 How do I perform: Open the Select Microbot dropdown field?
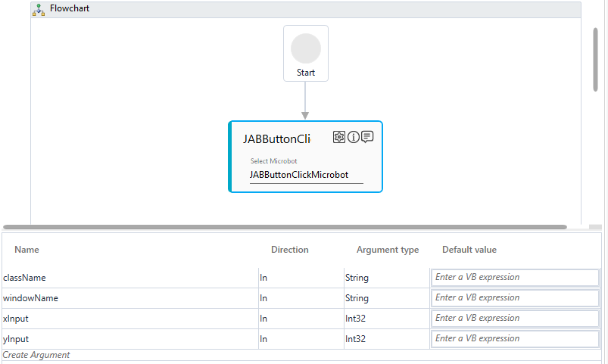305,175
